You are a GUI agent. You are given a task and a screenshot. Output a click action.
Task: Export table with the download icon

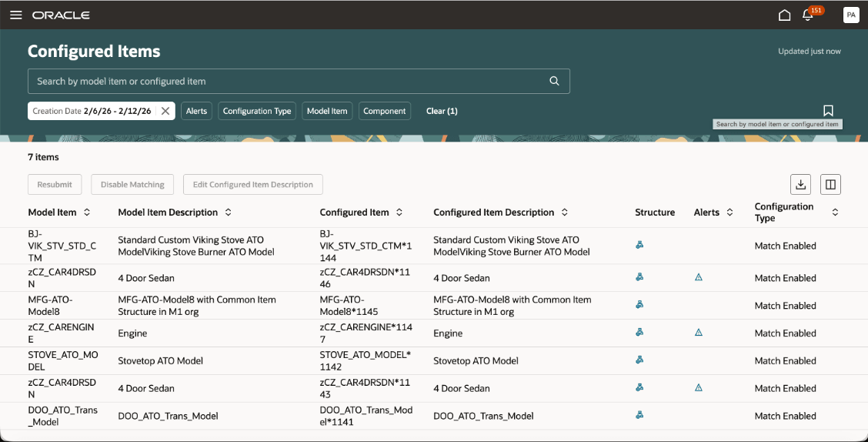[800, 184]
